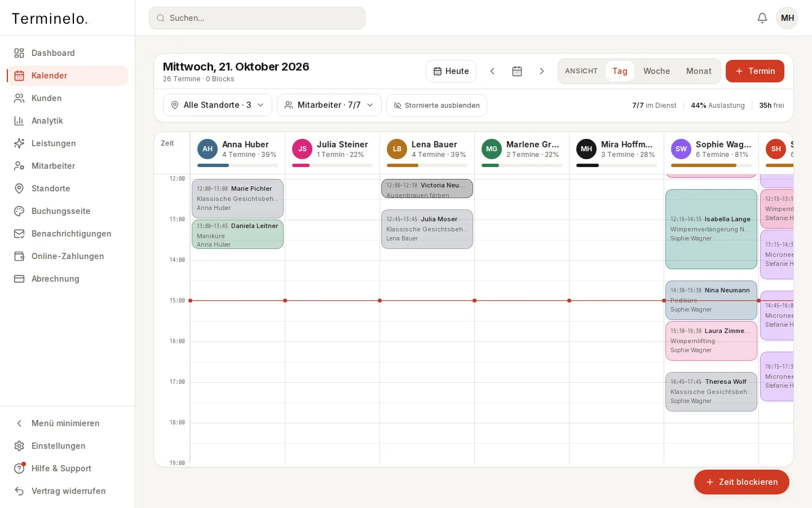Click Lena Bauer LB avatar

click(397, 149)
